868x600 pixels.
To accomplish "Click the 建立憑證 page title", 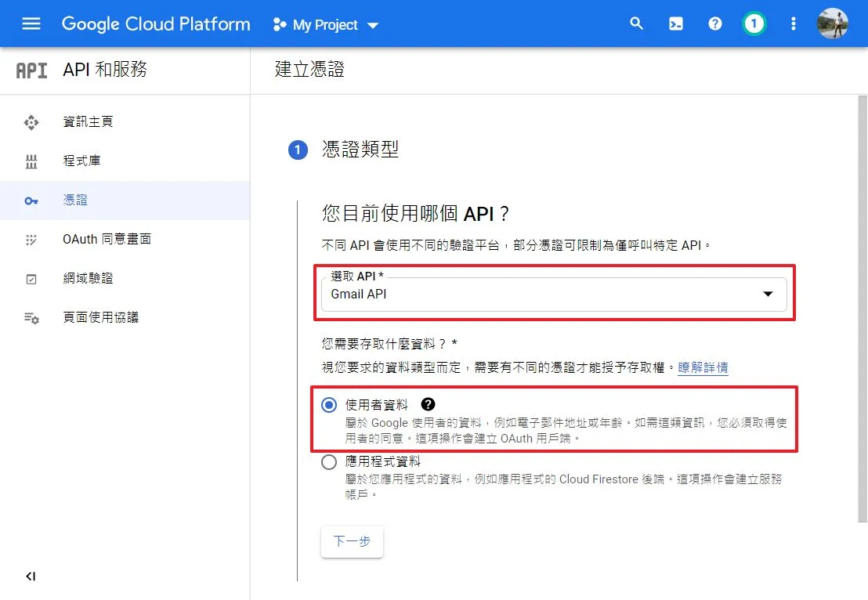I will [x=309, y=69].
